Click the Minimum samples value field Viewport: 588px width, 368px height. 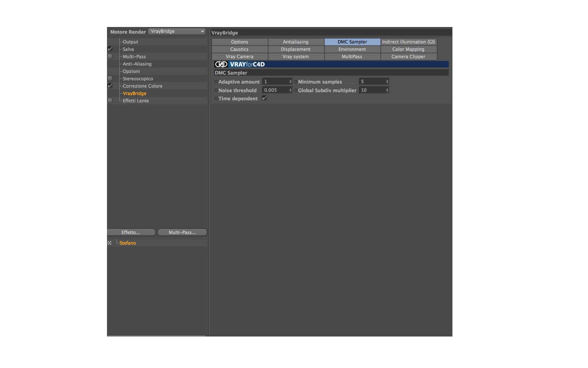point(372,82)
